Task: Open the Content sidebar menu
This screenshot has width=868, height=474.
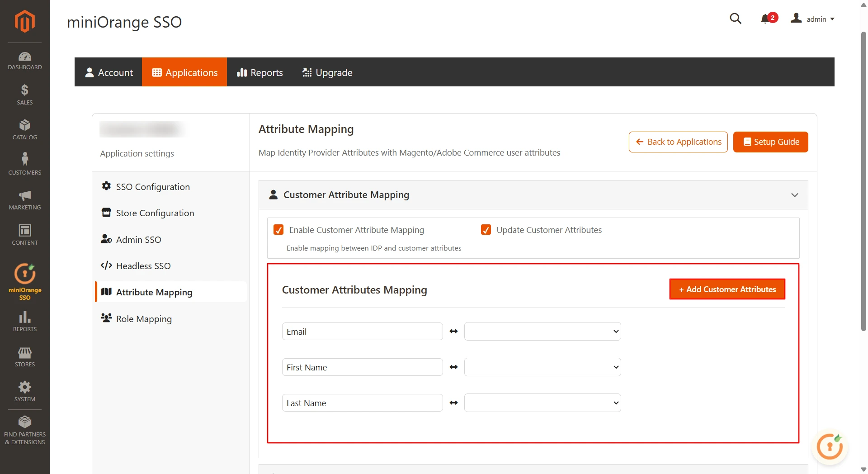Action: pos(24,235)
